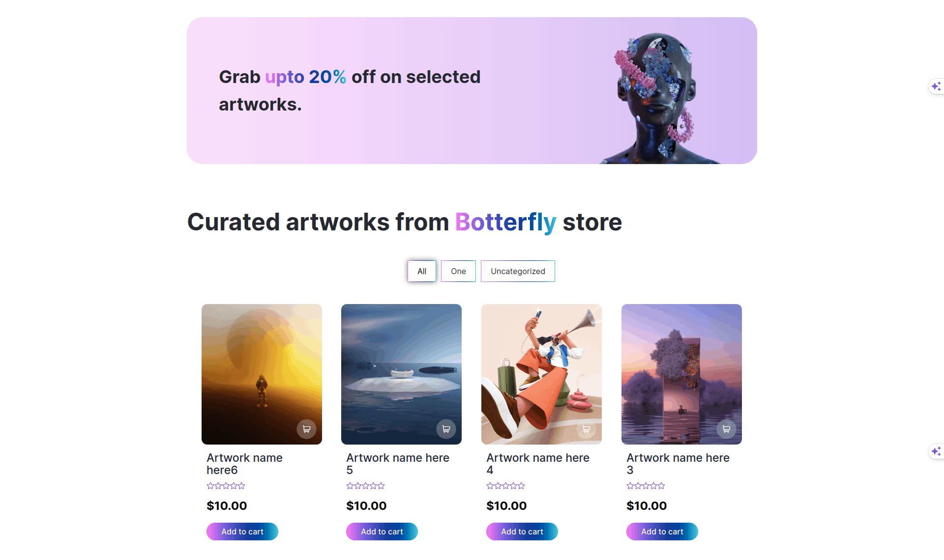This screenshot has width=944, height=560.
Task: Add Artwork name here 5 to cart
Action: tap(382, 532)
